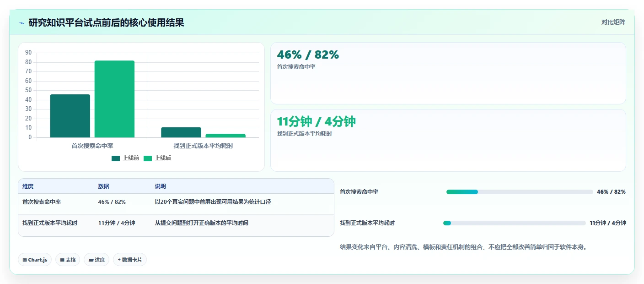Select the Chart.js tag chip
Screen dimensions: 644x284
click(x=35, y=260)
